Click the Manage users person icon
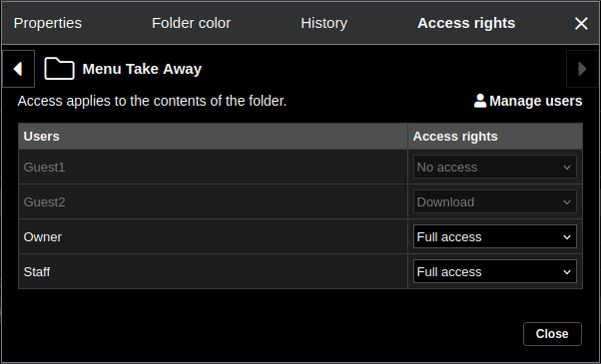The height and width of the screenshot is (364, 601). 480,101
